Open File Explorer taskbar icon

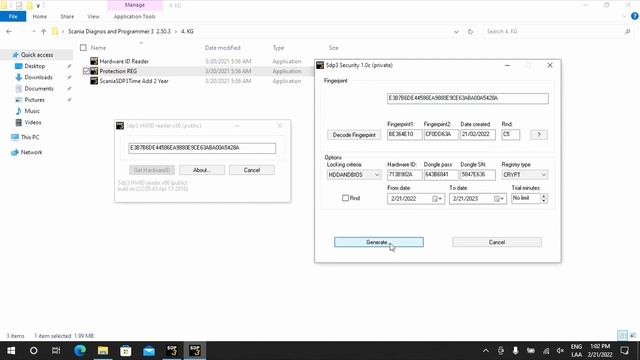coord(102,351)
